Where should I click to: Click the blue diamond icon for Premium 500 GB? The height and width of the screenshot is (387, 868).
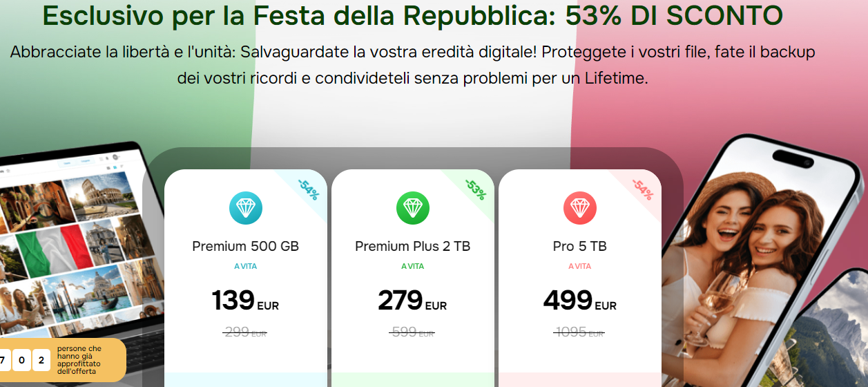246,208
